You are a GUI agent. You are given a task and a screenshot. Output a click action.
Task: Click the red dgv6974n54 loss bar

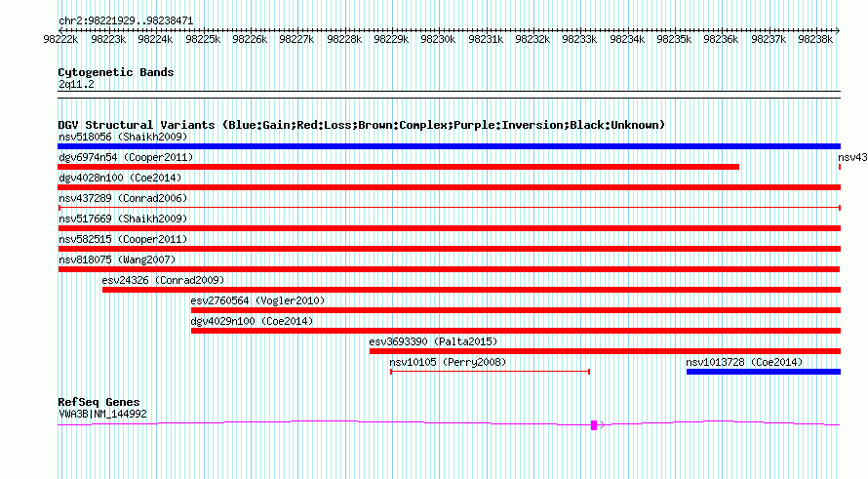point(399,167)
